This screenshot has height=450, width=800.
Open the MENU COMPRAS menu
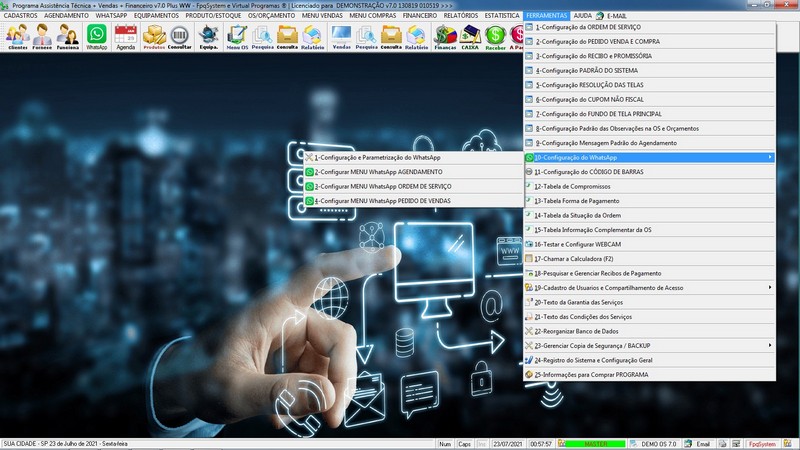372,16
